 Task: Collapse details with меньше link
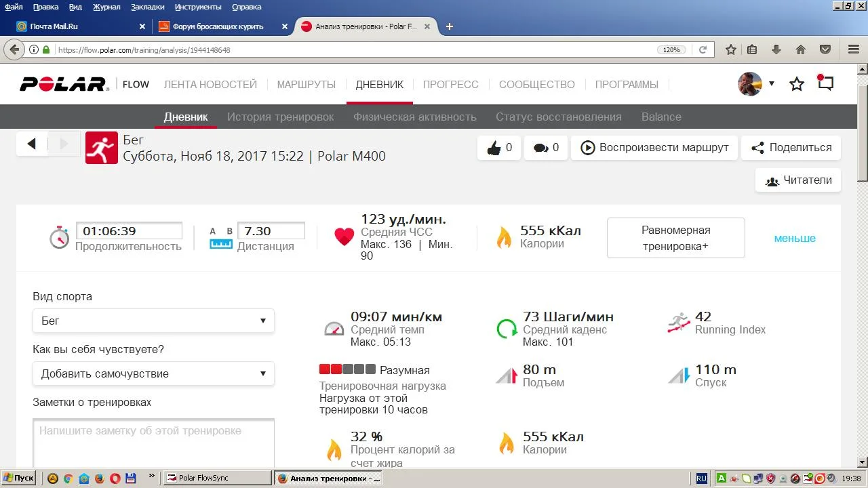(795, 239)
